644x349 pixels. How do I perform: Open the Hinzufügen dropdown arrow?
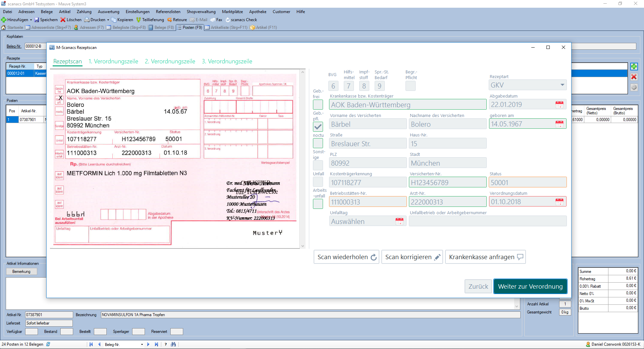[31, 20]
